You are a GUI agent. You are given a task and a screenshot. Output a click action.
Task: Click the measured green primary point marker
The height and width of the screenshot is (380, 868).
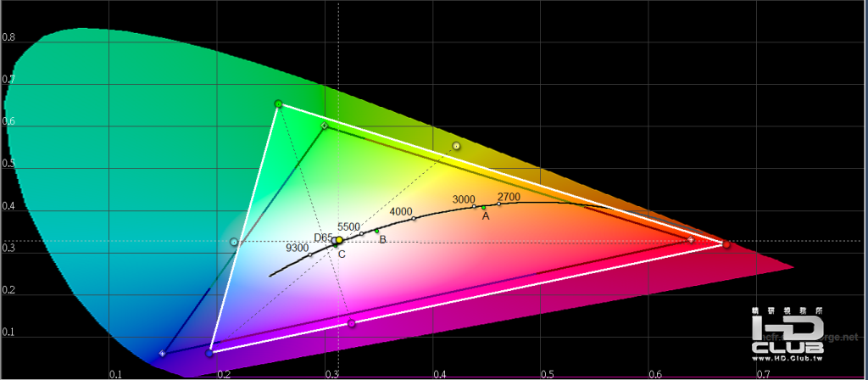[278, 103]
